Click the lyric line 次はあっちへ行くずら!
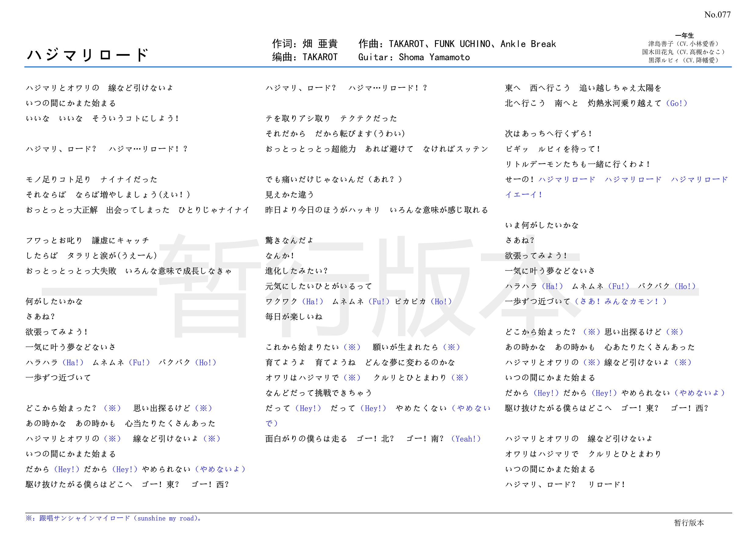 [549, 134]
